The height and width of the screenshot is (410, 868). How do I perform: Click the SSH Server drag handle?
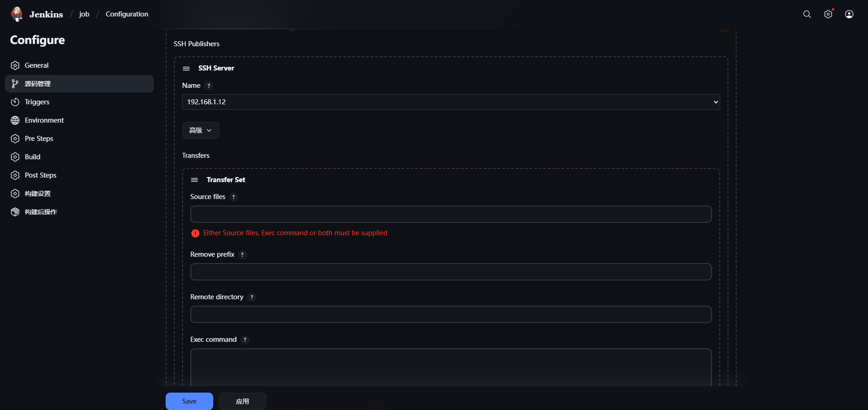(186, 69)
